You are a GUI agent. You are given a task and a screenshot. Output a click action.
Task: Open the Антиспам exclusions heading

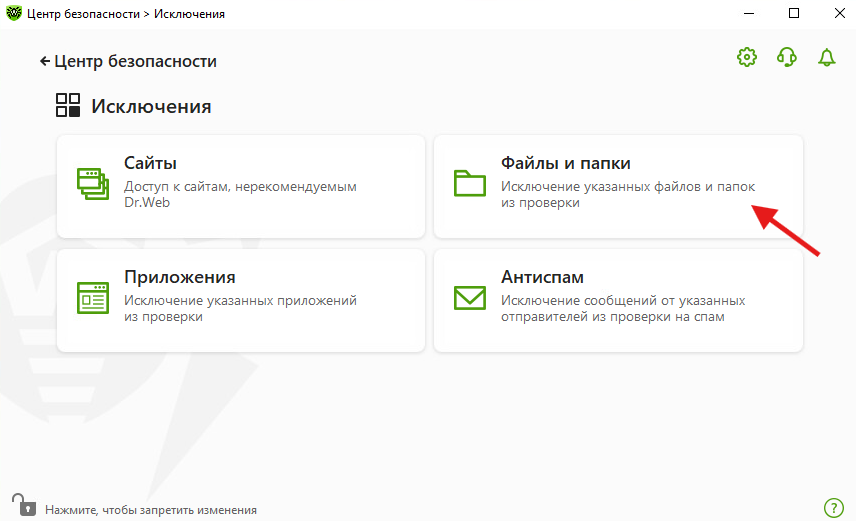point(542,277)
